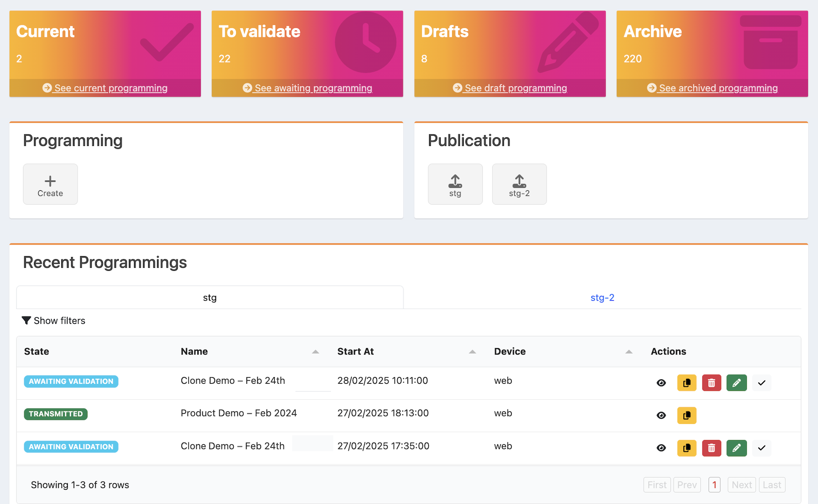Viewport: 818px width, 504px height.
Task: Publish to stg-2 environment
Action: point(519,184)
